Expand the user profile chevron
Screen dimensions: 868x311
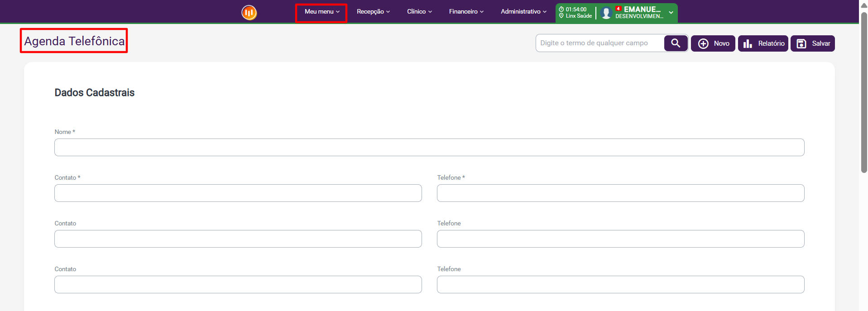[671, 13]
